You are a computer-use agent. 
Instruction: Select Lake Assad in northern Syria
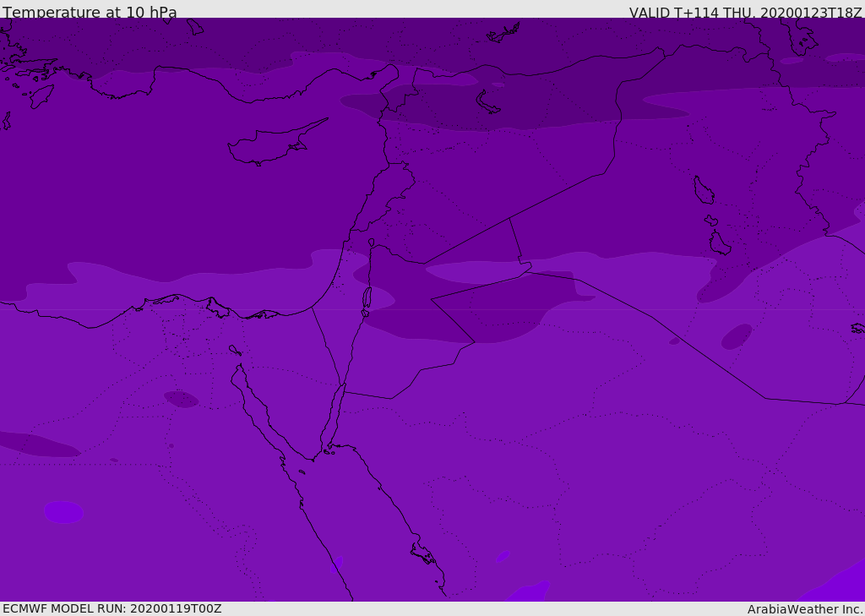tap(487, 101)
